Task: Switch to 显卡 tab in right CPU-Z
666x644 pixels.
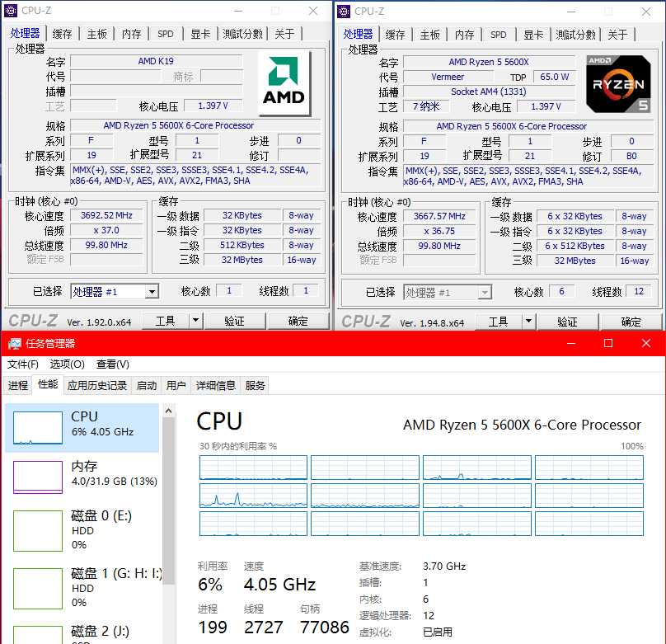Action: coord(533,35)
